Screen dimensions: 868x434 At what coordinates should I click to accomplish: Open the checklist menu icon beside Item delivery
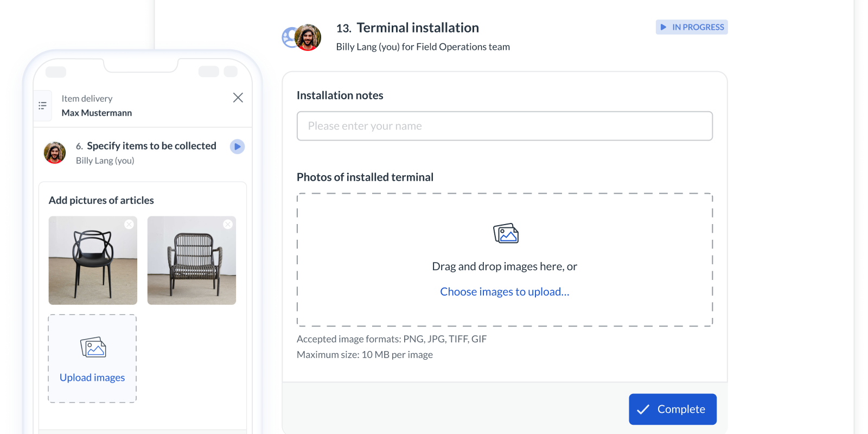click(42, 105)
